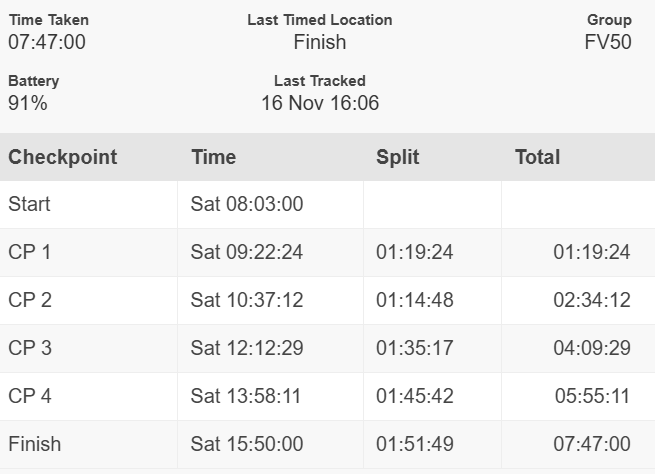Click the FV50 group value
Screen dimensions: 655x474
(608, 42)
